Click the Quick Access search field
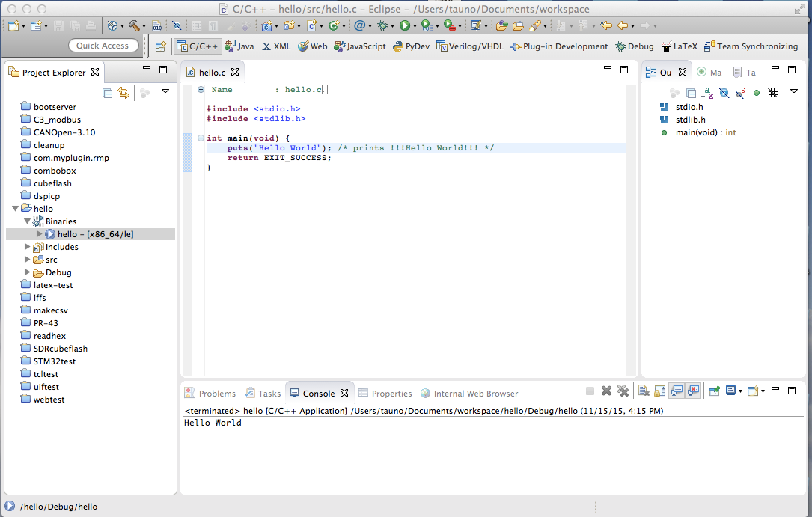The height and width of the screenshot is (517, 812). [103, 46]
